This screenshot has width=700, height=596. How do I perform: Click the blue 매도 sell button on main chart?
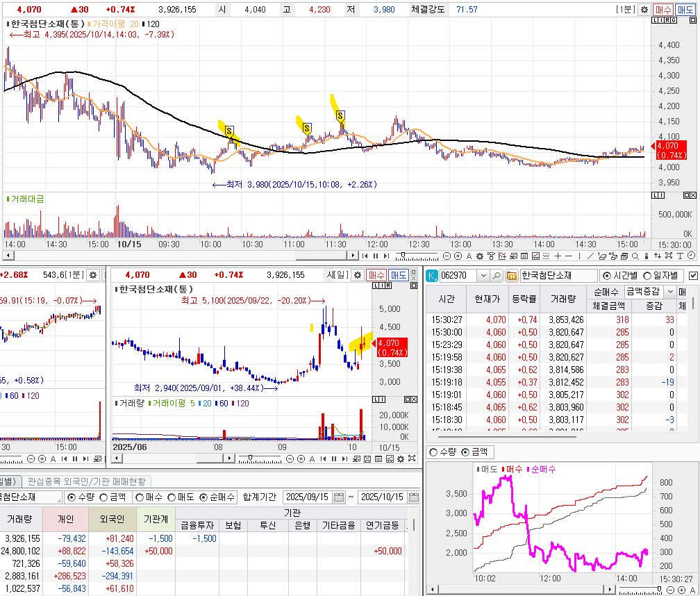685,9
